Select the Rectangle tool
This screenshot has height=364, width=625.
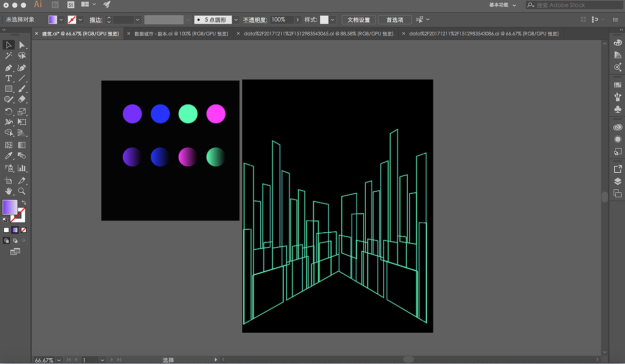[9, 89]
